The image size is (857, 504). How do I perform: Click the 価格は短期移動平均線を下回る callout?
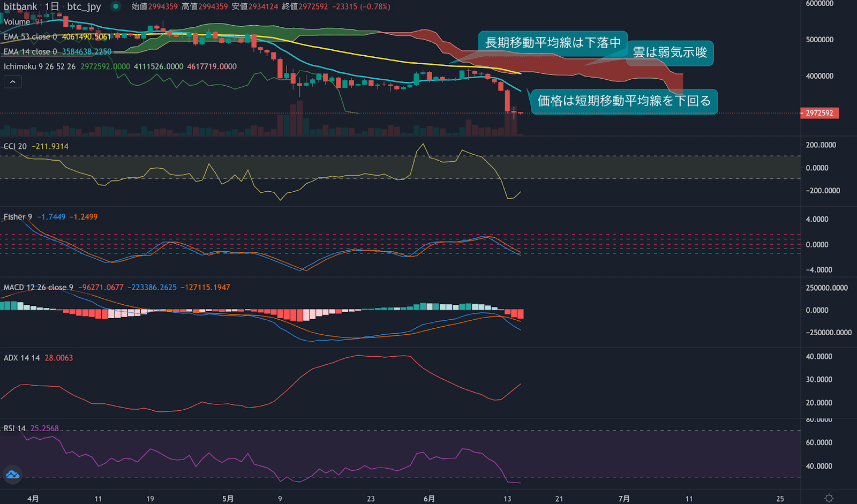(623, 101)
